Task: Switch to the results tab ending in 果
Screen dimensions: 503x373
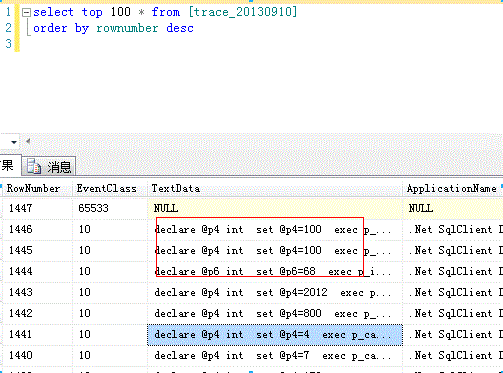Action: coord(10,165)
